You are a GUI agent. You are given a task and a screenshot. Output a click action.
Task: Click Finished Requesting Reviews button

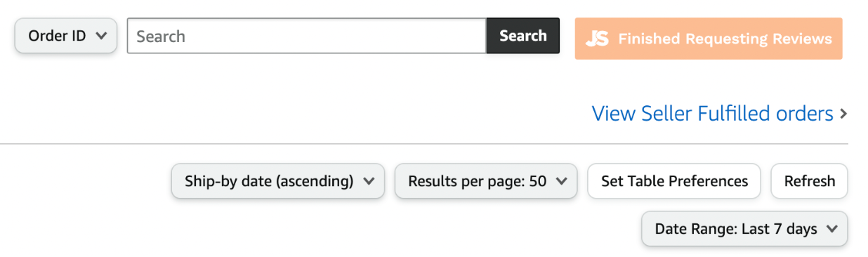[709, 39]
